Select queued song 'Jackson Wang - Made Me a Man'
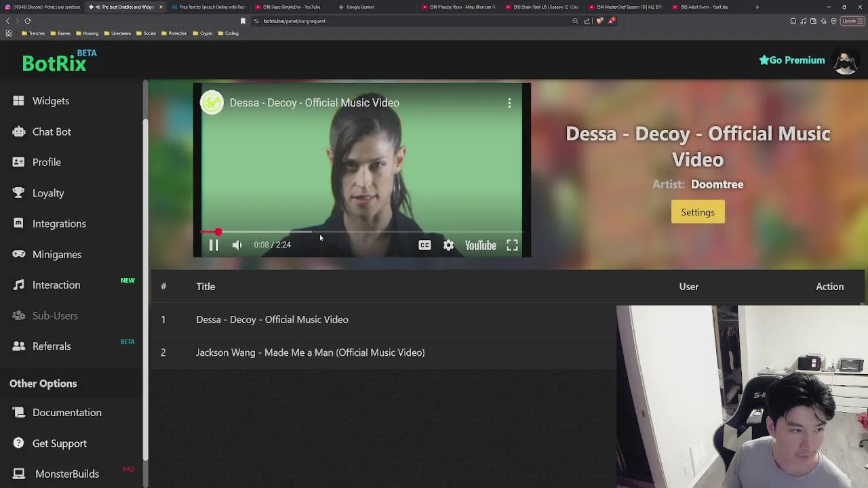The image size is (868, 488). pyautogui.click(x=311, y=352)
